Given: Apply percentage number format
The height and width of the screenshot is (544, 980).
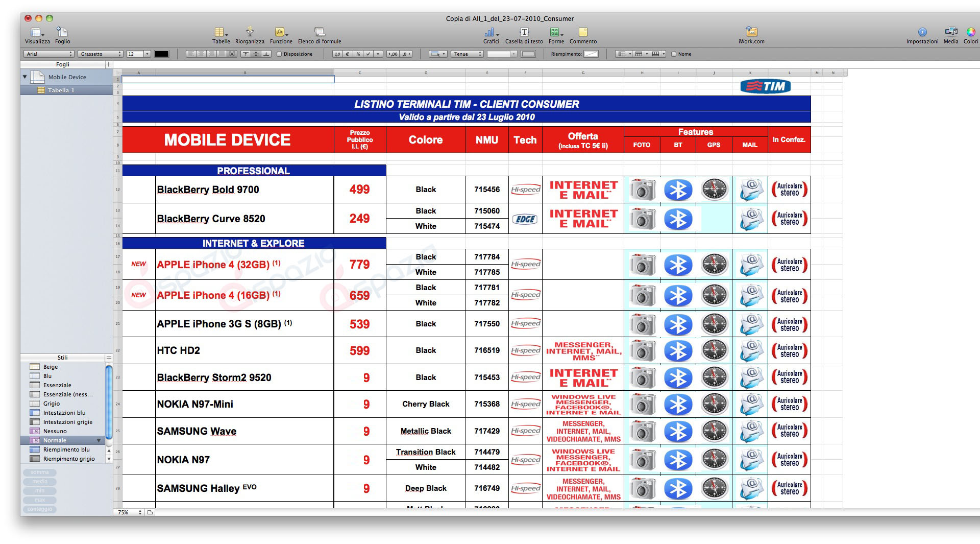Looking at the screenshot, I should pyautogui.click(x=358, y=54).
